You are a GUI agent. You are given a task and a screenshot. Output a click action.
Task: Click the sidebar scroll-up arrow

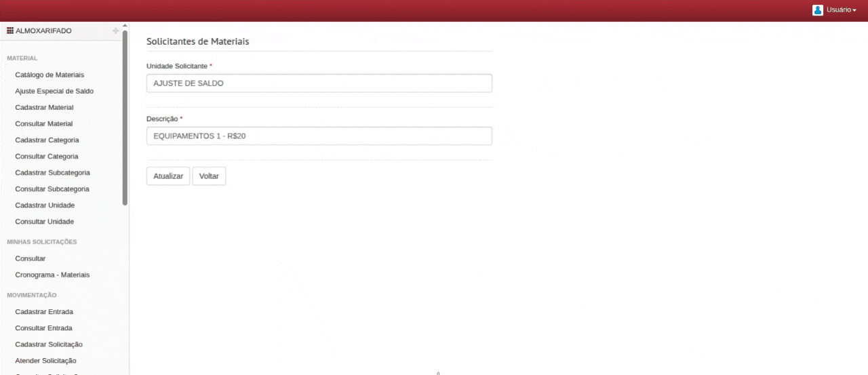click(125, 26)
